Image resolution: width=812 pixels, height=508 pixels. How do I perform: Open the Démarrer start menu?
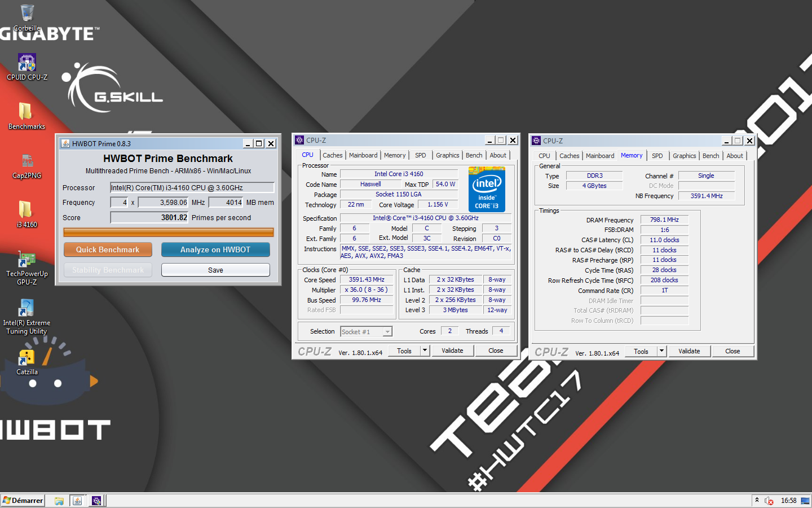click(x=23, y=501)
